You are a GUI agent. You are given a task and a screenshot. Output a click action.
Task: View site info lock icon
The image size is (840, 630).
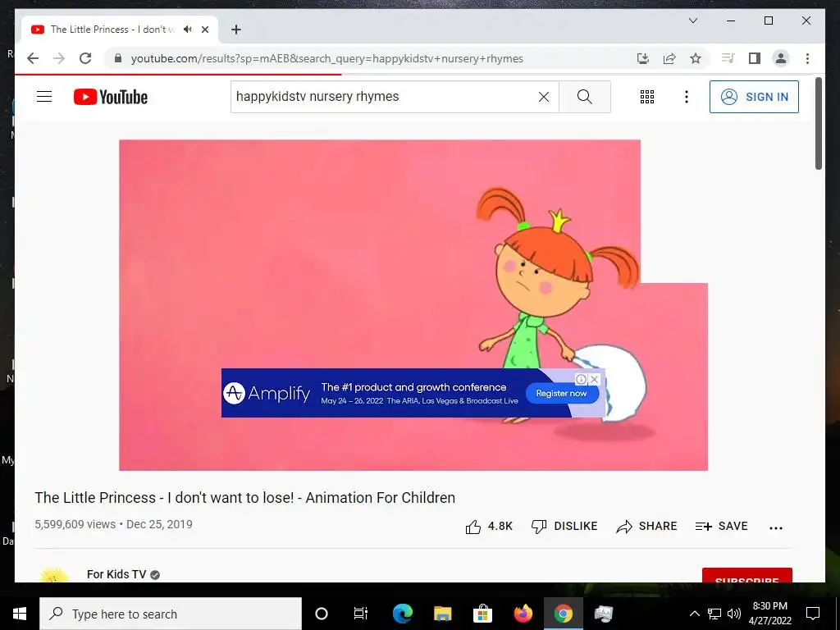[x=118, y=58]
